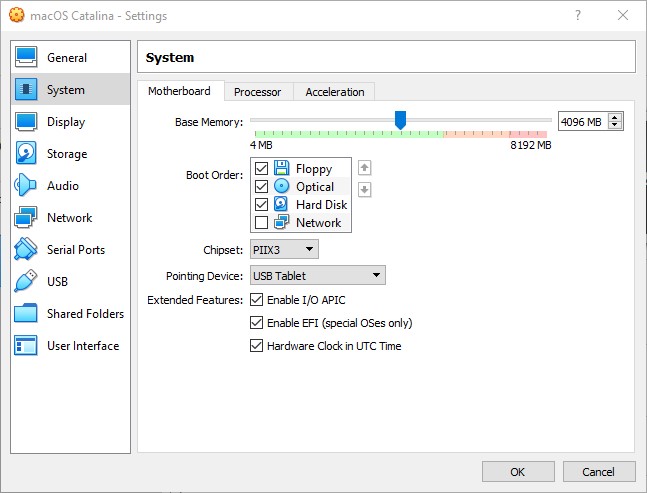Click the Network icon in Boot Order list

pyautogui.click(x=281, y=222)
